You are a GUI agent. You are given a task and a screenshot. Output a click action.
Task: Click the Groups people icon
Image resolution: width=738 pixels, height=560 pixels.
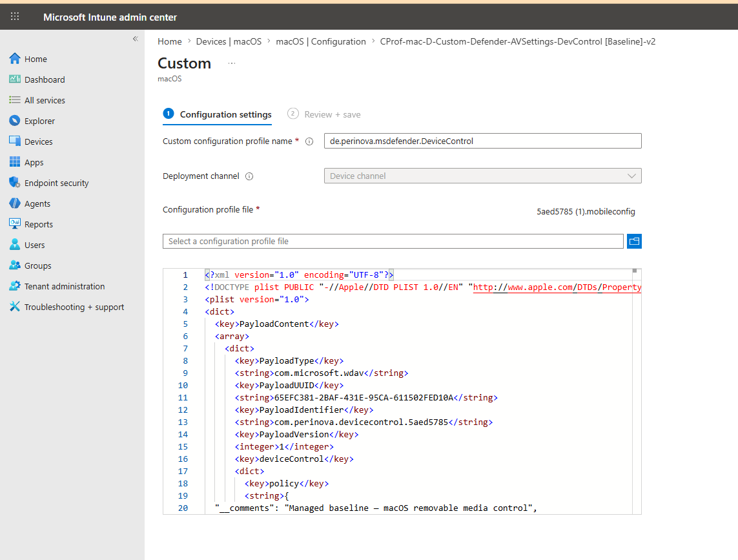coord(15,265)
